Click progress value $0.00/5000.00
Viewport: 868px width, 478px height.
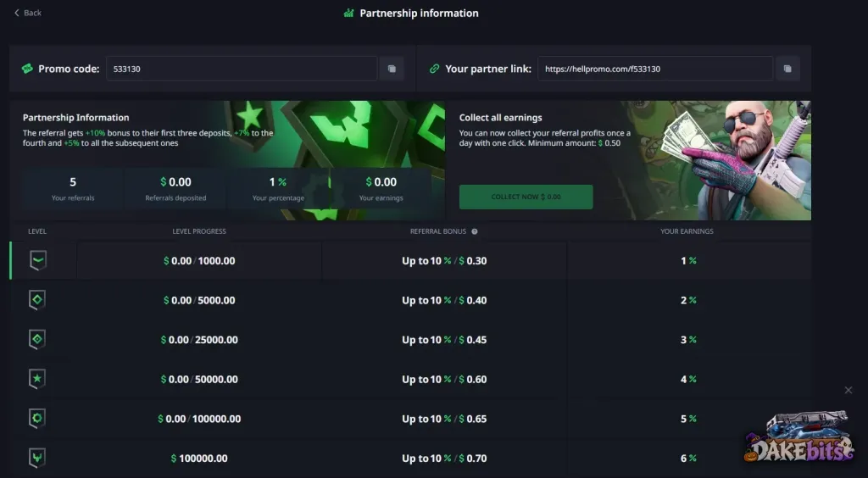point(199,300)
